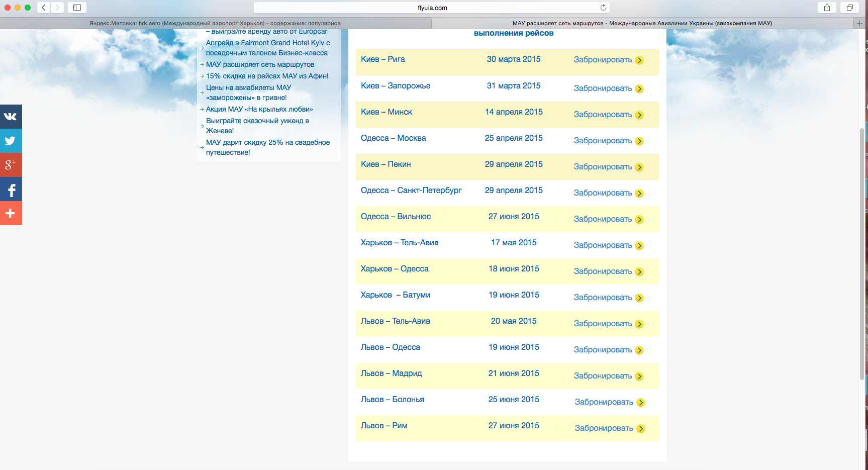Click the Google Plus share icon
Screen dimensions: 868x470
11,165
